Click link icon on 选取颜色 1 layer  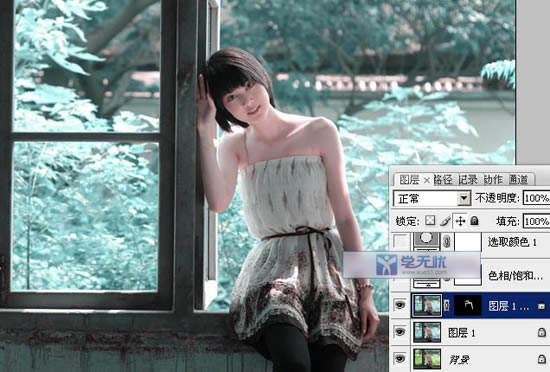[447, 242]
